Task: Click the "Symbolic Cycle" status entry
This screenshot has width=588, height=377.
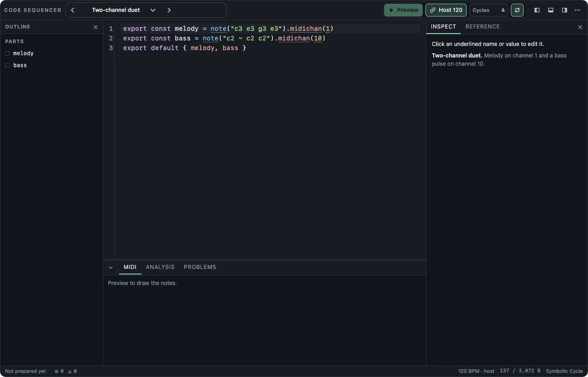Action: 564,371
